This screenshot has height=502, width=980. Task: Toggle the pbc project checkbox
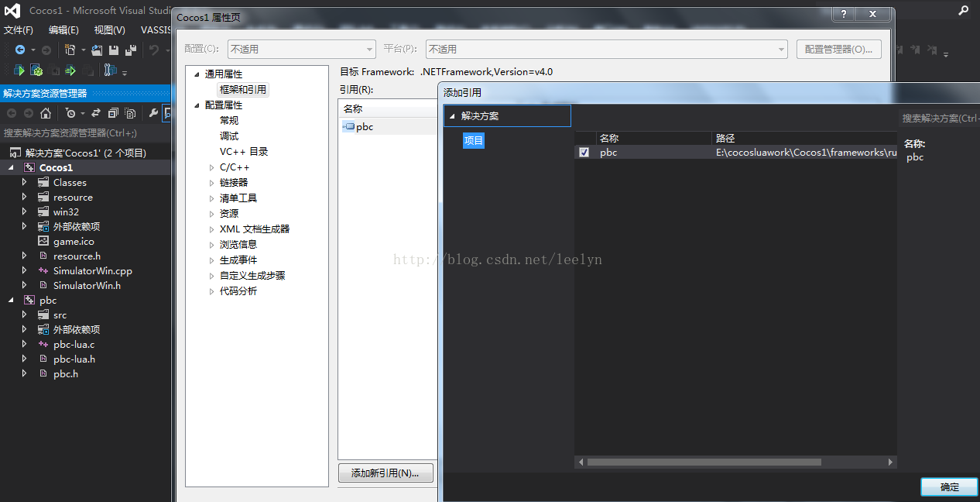pos(584,153)
